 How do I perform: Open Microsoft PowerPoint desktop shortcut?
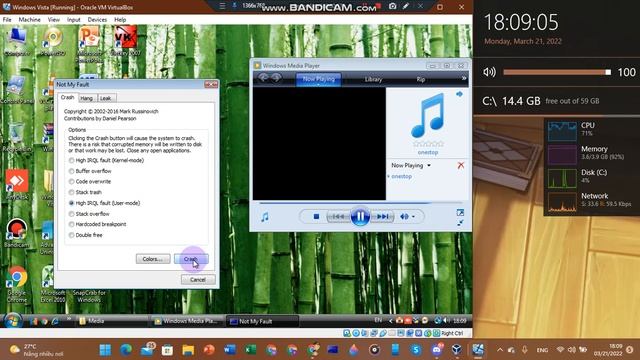tap(89, 43)
